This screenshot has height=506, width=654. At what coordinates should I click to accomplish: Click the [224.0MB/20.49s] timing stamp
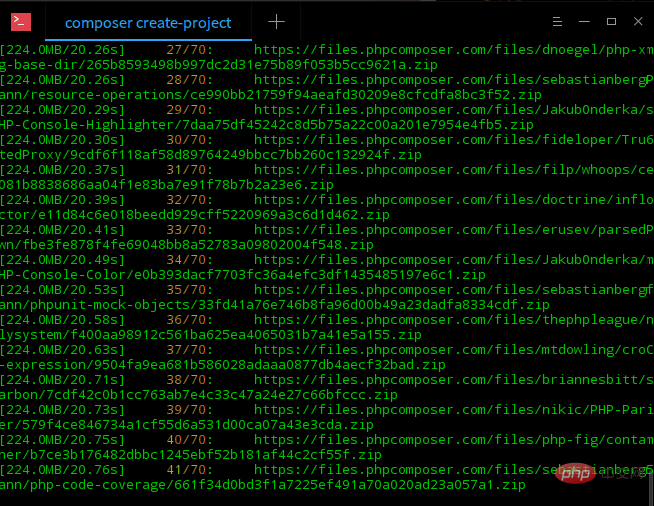(62, 260)
